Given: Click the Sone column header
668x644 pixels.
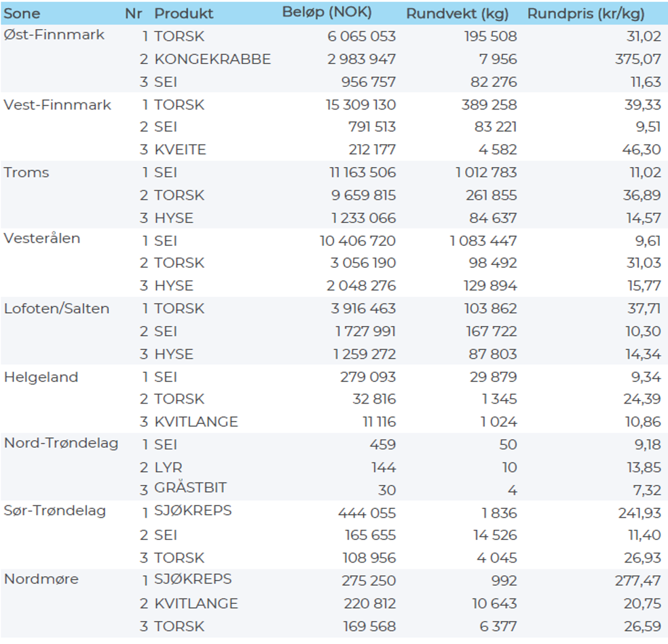Looking at the screenshot, I should (22, 14).
